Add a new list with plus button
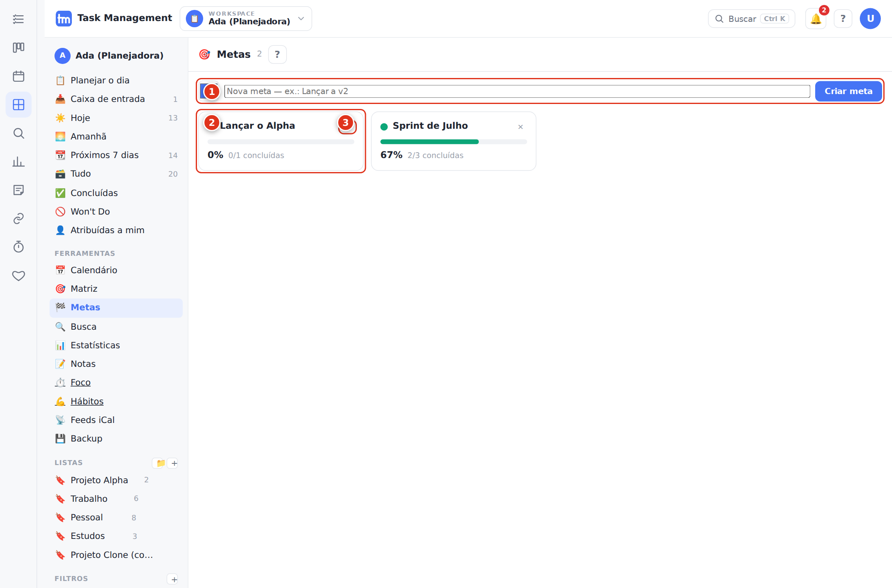 click(174, 463)
